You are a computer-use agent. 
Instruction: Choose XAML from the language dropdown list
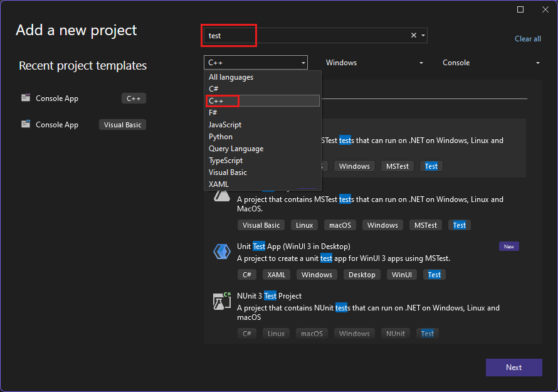pos(218,184)
